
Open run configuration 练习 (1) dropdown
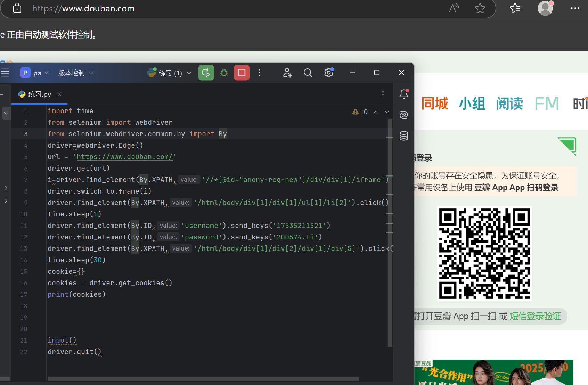[x=170, y=73]
